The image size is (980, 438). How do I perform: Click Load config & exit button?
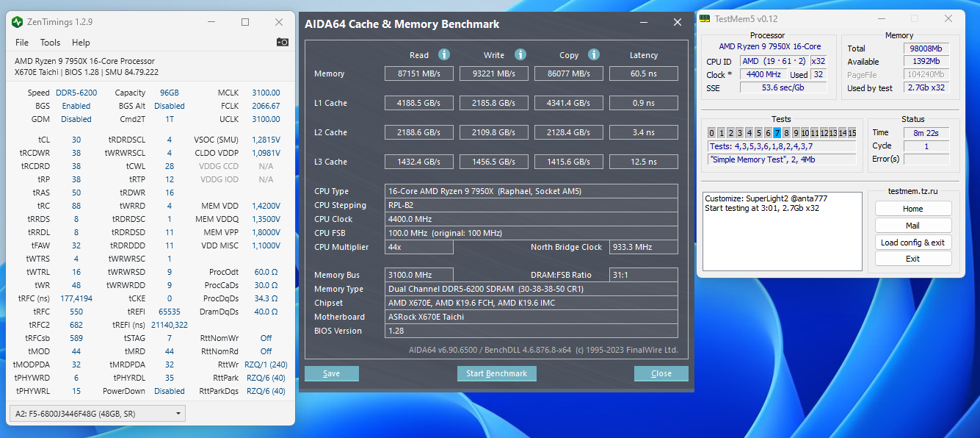point(913,243)
